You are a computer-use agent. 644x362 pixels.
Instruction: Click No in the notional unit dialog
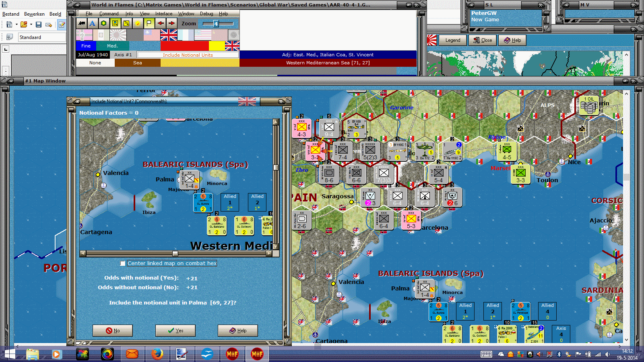click(113, 331)
